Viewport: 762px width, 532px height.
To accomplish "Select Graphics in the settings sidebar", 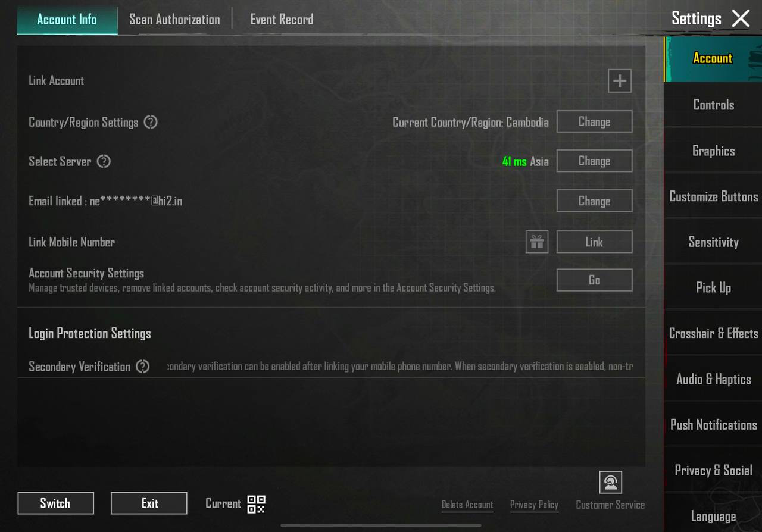I will [x=713, y=151].
